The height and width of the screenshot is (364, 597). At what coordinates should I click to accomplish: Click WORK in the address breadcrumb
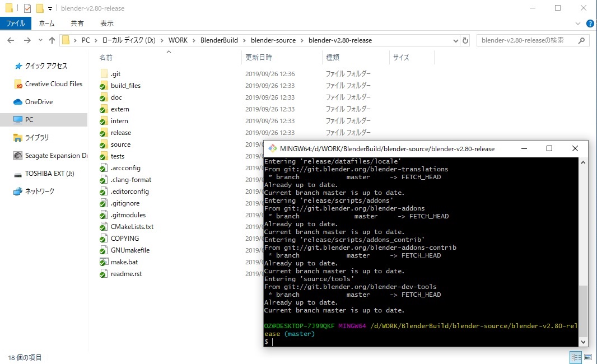[178, 40]
